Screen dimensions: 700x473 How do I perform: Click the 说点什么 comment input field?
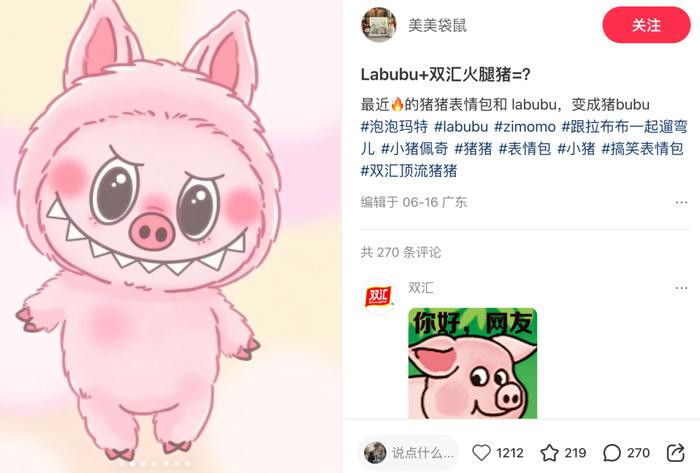point(408,453)
